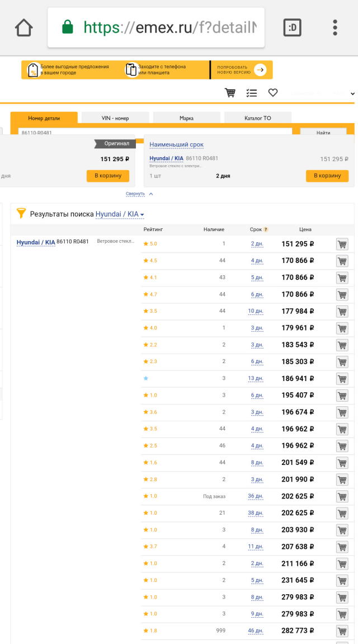This screenshot has height=644, width=358.
Task: Switch to the VIN - номер tab
Action: point(115,118)
